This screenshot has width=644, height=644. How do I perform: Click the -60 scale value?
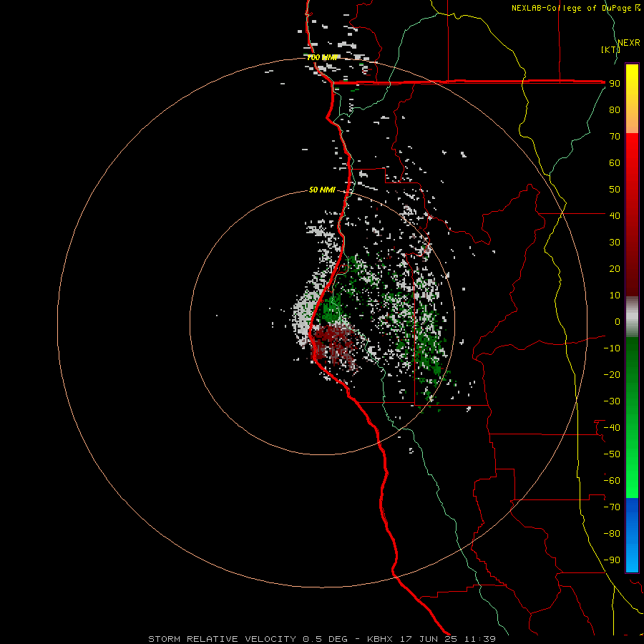612,481
